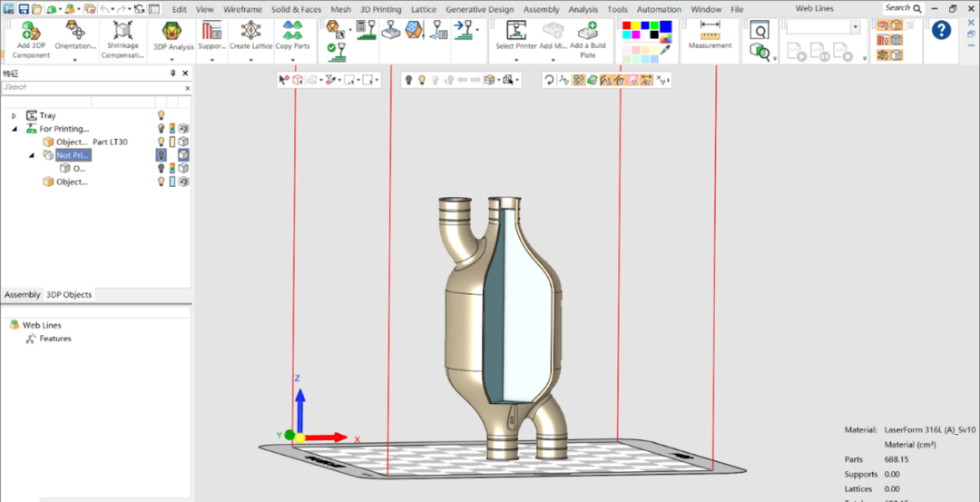Toggle visibility bulb for O... child row
The height and width of the screenshot is (502, 980).
tap(161, 168)
